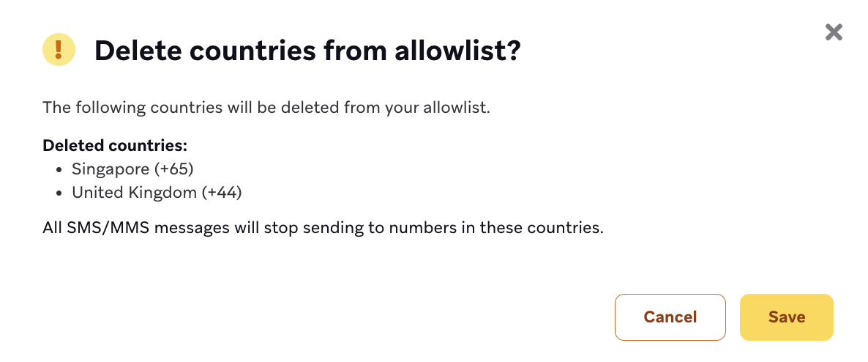Select the Singapore (+65) list entry

tap(132, 169)
